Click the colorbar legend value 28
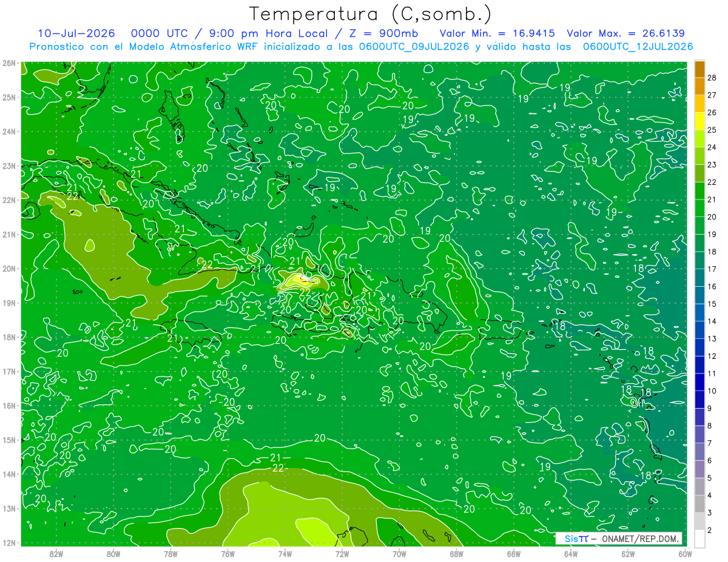728x562 pixels. click(x=712, y=78)
